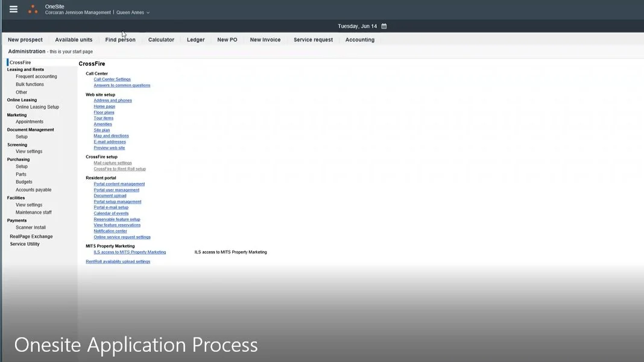Screen dimensions: 644x362
Task: Open Appointments under Marketing
Action: pos(29,122)
